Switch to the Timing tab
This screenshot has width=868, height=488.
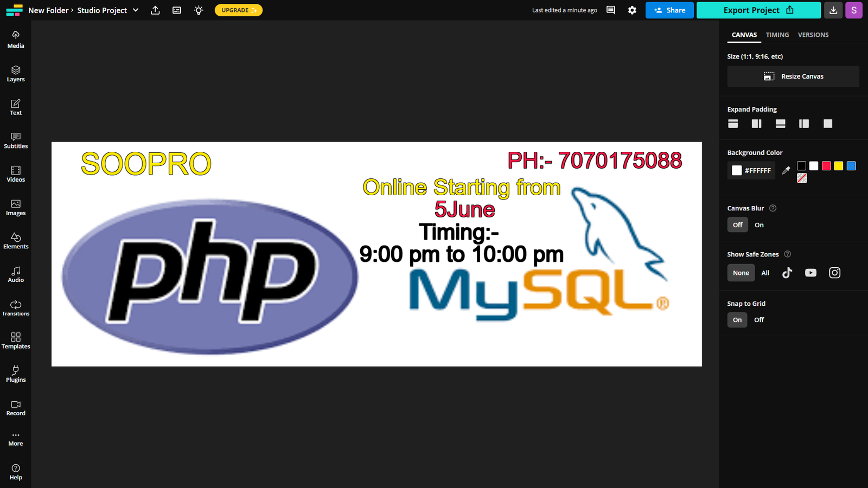coord(777,35)
